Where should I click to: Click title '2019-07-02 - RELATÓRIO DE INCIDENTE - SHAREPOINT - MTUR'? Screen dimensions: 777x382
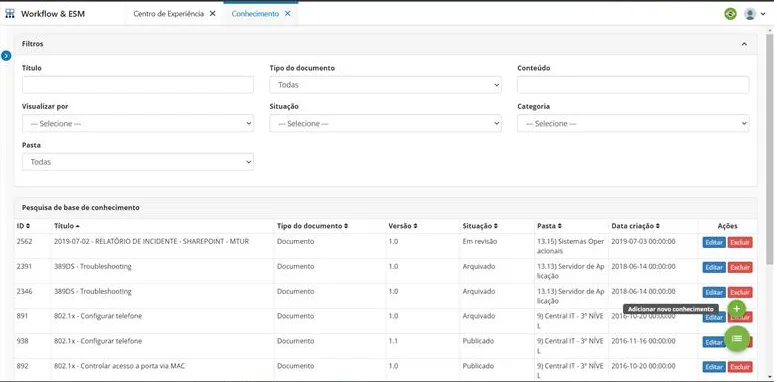click(x=151, y=241)
